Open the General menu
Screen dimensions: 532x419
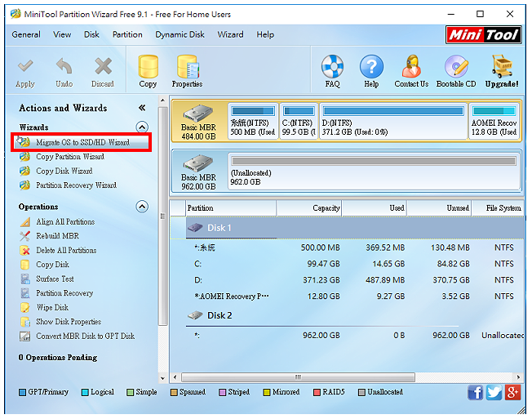pos(26,34)
